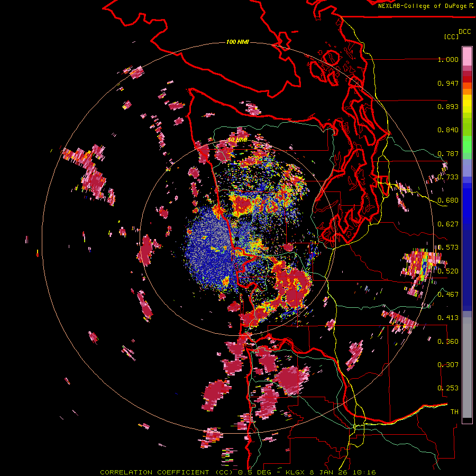Select the 0.733 scale value
The height and width of the screenshot is (476, 476).
(x=448, y=177)
